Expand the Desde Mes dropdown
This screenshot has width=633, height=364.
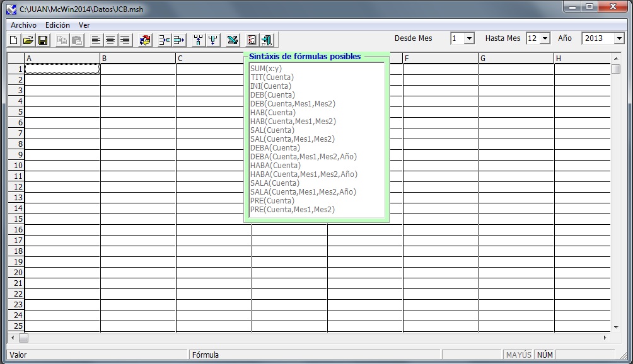click(x=469, y=38)
